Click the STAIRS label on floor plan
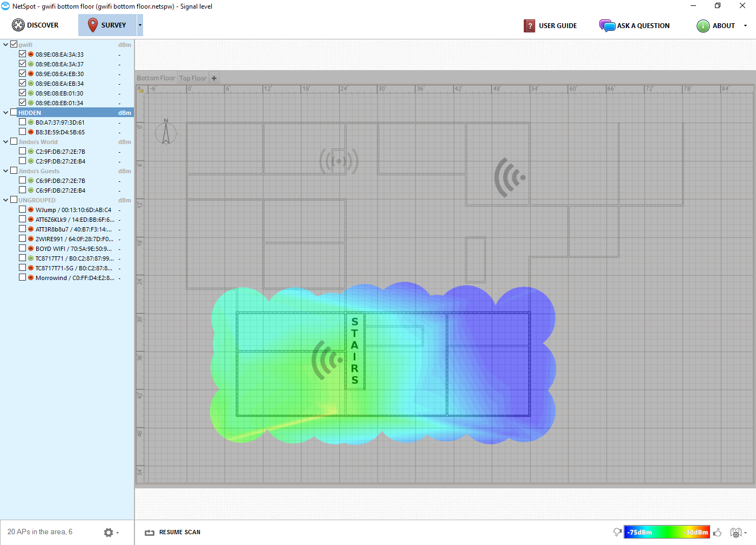The height and width of the screenshot is (545, 756). click(x=355, y=351)
